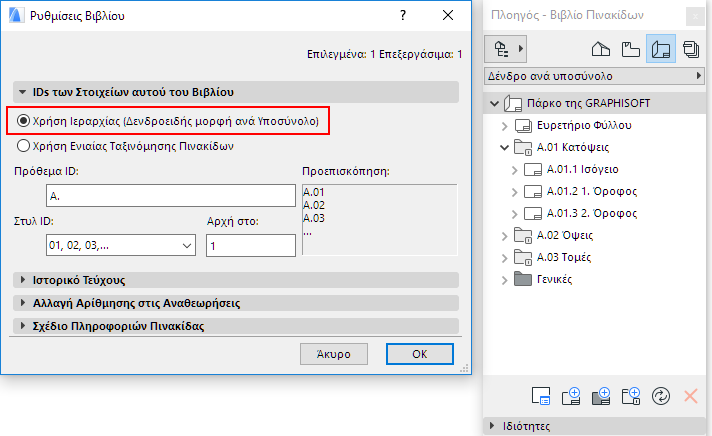
Task: Click the Α.01.1 Ισόγειο layout icon
Action: point(533,170)
